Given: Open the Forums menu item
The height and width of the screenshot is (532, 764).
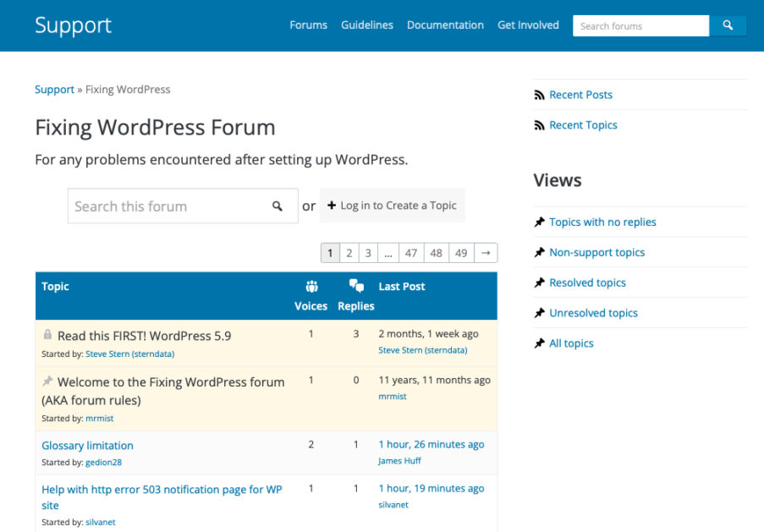Looking at the screenshot, I should pos(308,25).
